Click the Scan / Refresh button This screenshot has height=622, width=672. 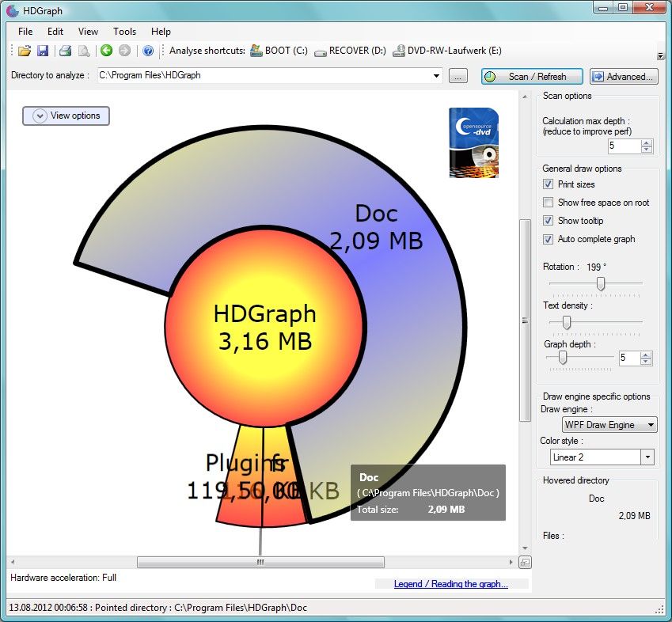tap(532, 77)
